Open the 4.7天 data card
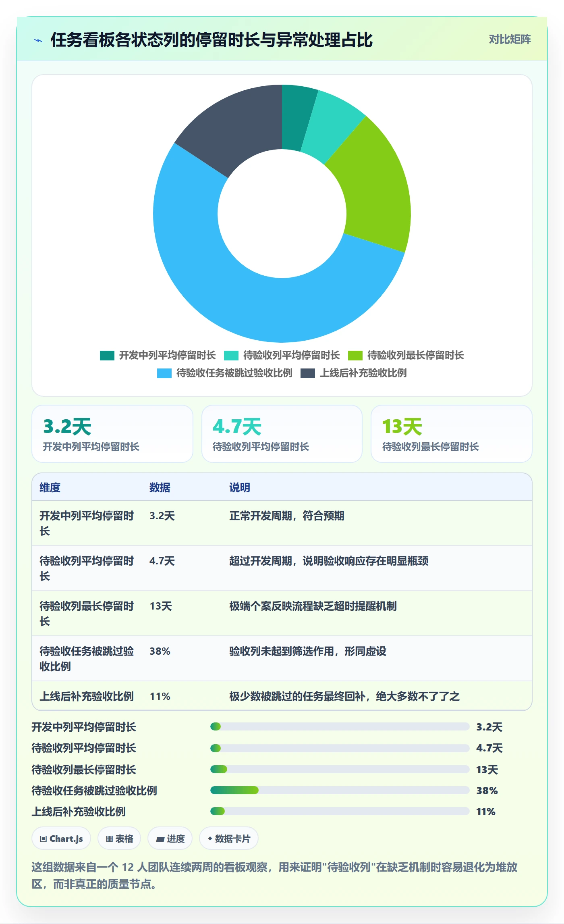 pyautogui.click(x=282, y=434)
